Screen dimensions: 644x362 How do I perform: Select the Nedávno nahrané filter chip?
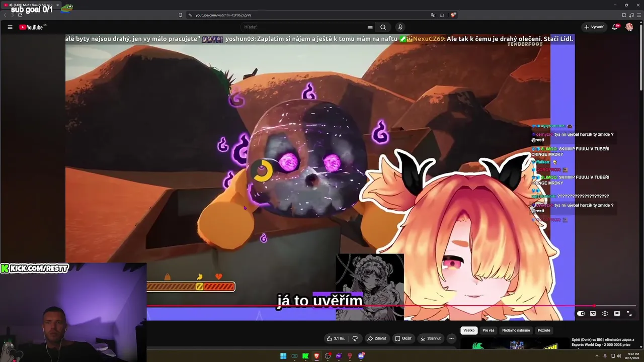click(516, 330)
